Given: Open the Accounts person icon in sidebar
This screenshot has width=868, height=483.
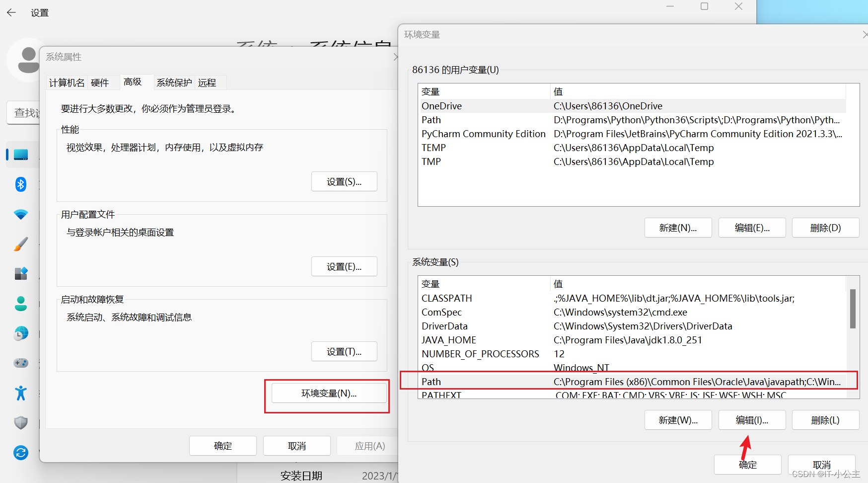Looking at the screenshot, I should [x=21, y=304].
